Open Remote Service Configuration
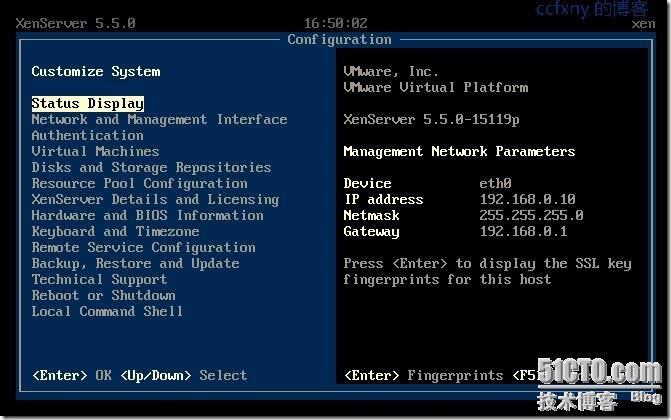The height and width of the screenshot is (420, 671). pyautogui.click(x=143, y=247)
